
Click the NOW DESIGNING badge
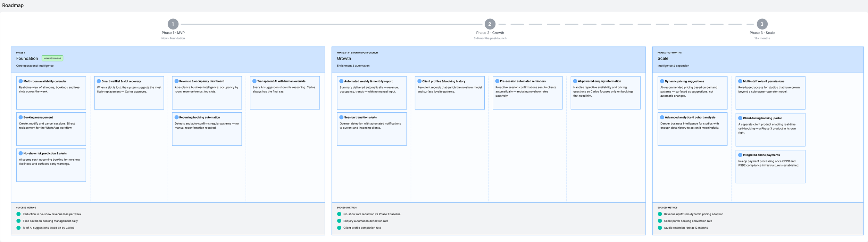coord(52,58)
